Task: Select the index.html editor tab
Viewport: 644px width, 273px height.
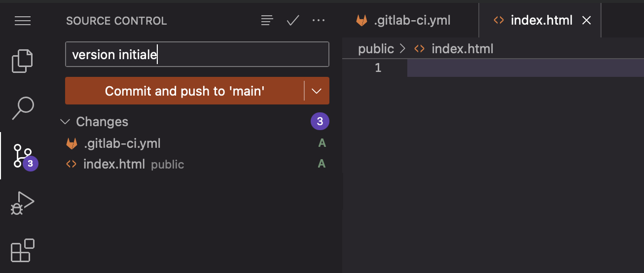Action: pos(539,20)
